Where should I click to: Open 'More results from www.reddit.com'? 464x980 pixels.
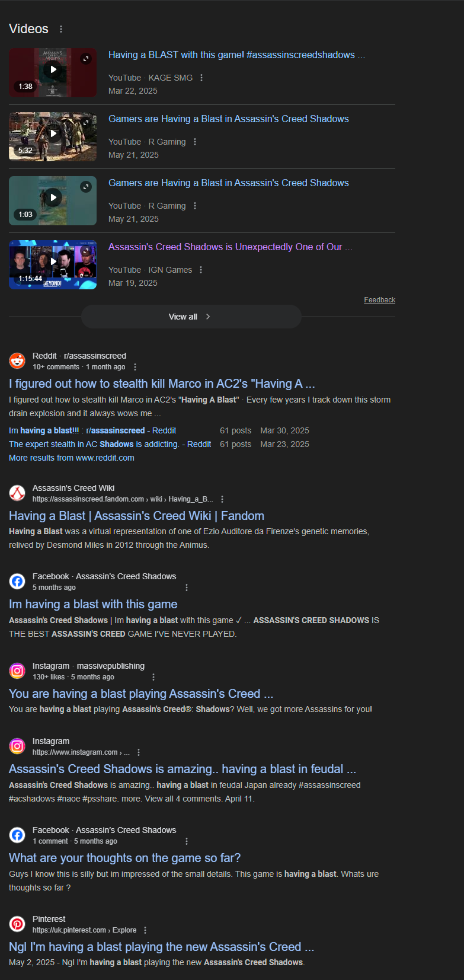[72, 458]
